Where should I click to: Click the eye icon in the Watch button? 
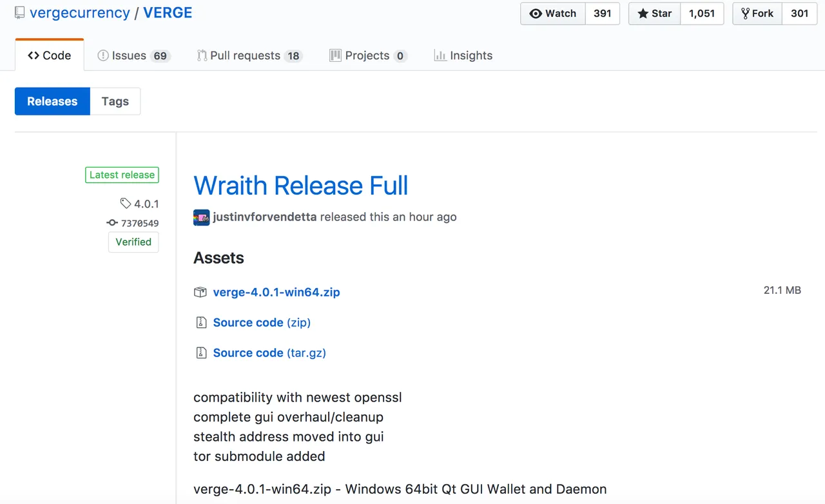pos(536,14)
